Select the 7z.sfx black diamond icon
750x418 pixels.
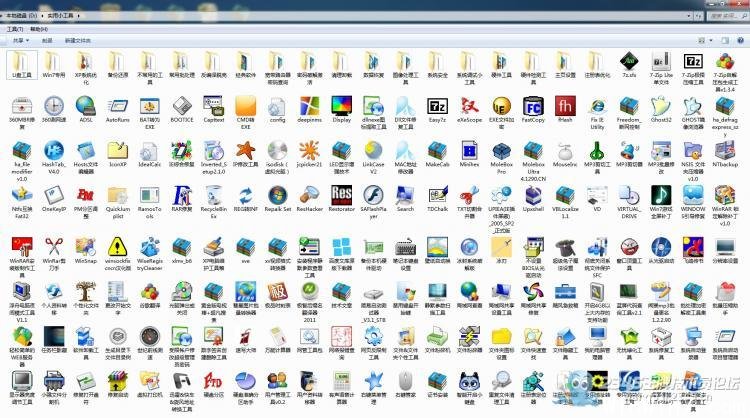click(629, 62)
